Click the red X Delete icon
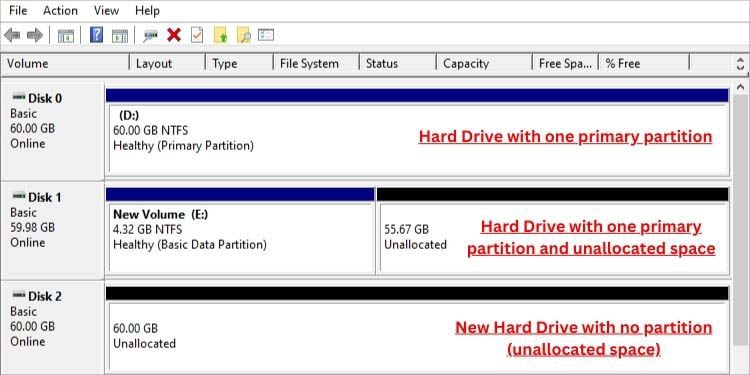Image resolution: width=750 pixels, height=375 pixels. [x=174, y=34]
